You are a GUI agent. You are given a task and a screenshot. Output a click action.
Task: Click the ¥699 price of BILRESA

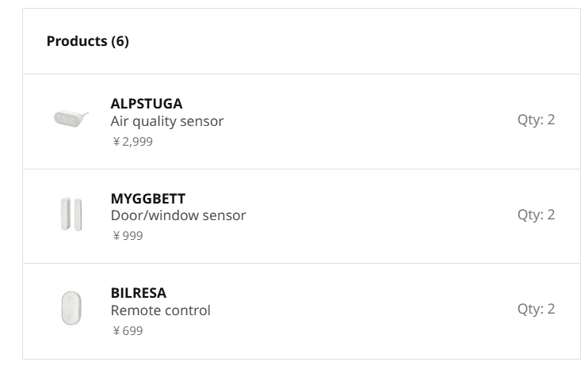click(128, 330)
